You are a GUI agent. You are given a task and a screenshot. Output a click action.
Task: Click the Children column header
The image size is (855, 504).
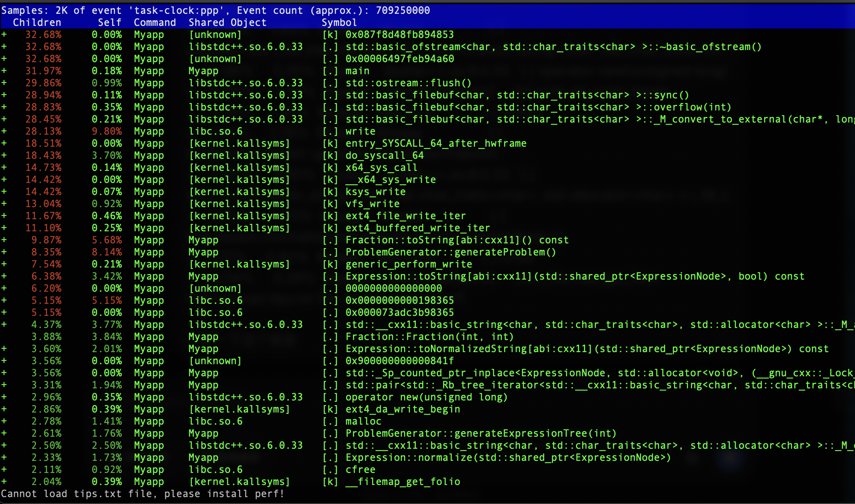pos(37,22)
